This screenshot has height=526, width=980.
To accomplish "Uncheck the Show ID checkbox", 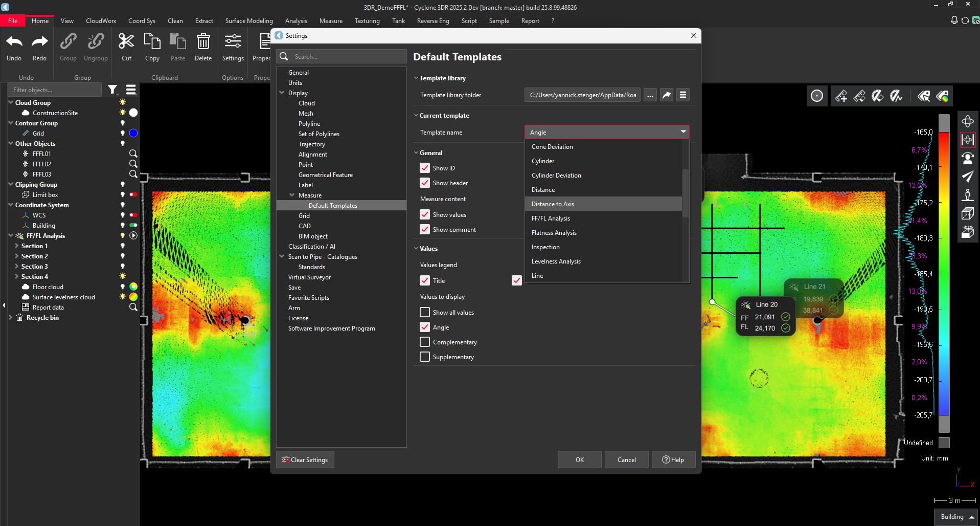I will pos(425,168).
